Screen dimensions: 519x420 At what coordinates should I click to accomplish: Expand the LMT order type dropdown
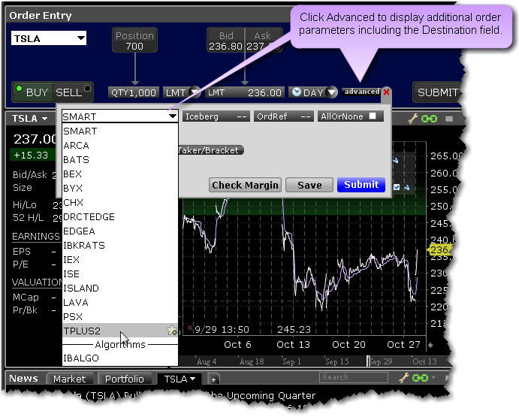pos(195,92)
